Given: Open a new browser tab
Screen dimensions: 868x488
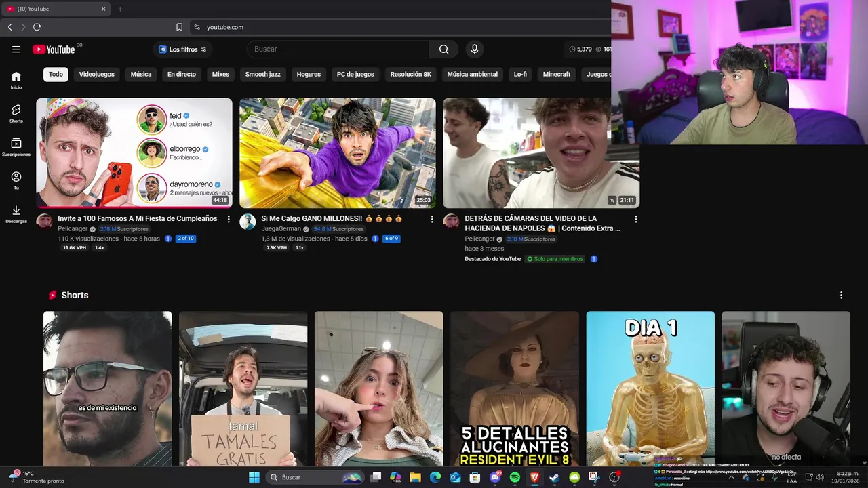Looking at the screenshot, I should [x=120, y=9].
